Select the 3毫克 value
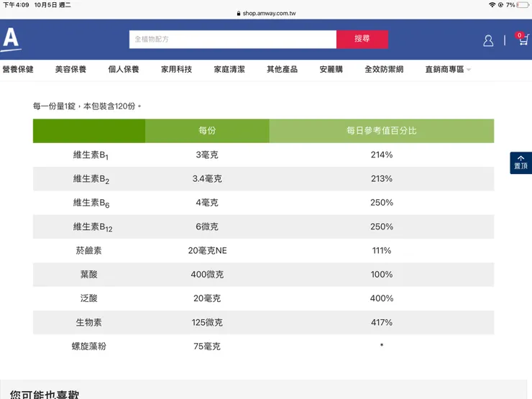532x399 pixels. 207,155
